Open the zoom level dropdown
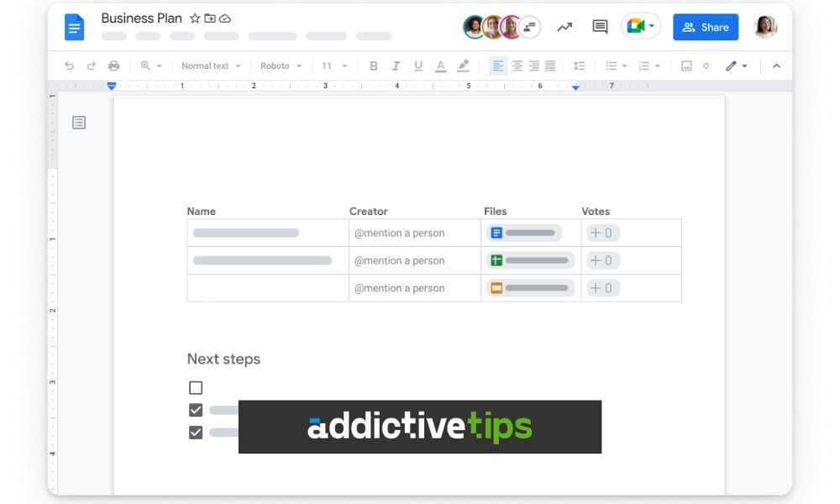The image size is (840, 504). click(x=151, y=66)
